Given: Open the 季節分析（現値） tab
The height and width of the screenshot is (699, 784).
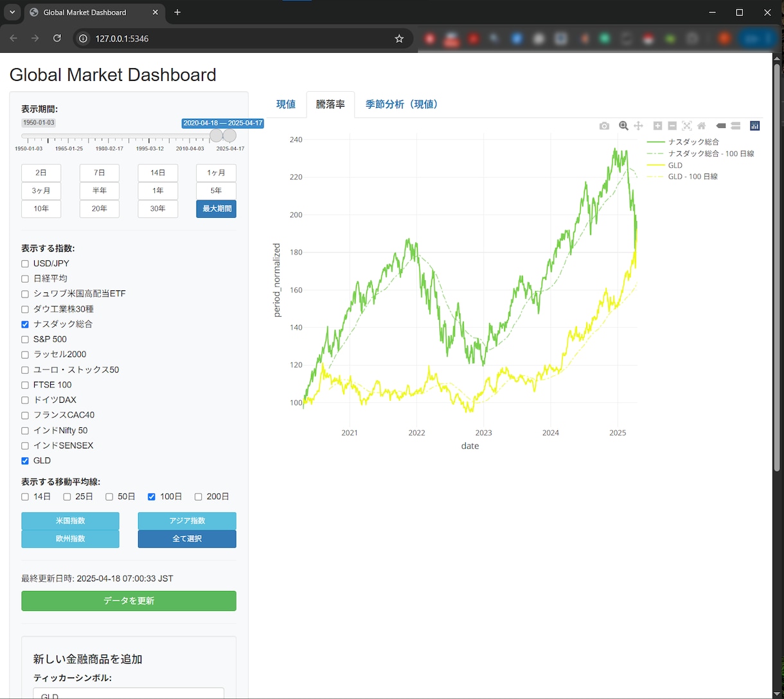Looking at the screenshot, I should [x=402, y=104].
